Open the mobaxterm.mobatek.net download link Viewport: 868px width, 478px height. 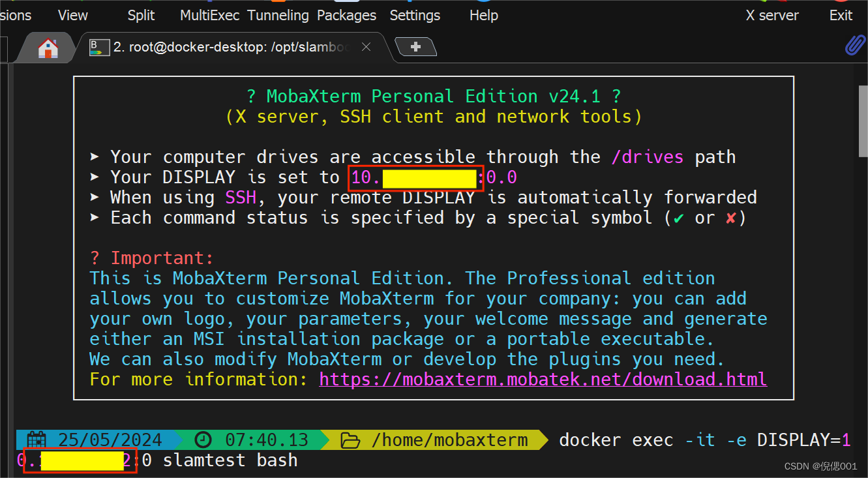coord(543,379)
